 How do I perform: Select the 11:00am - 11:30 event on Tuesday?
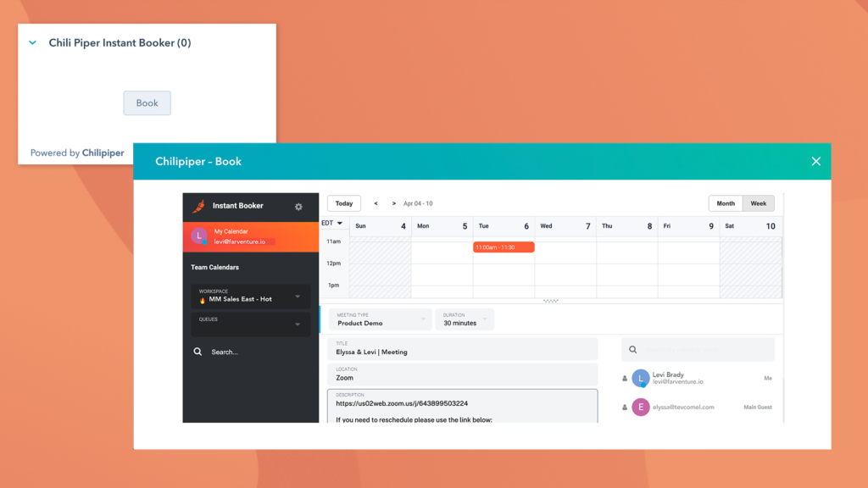(x=502, y=247)
